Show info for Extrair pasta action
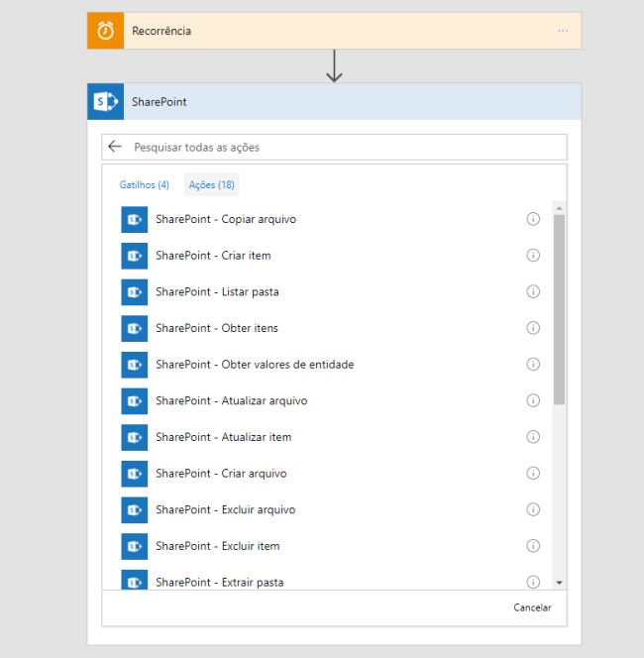 click(533, 582)
